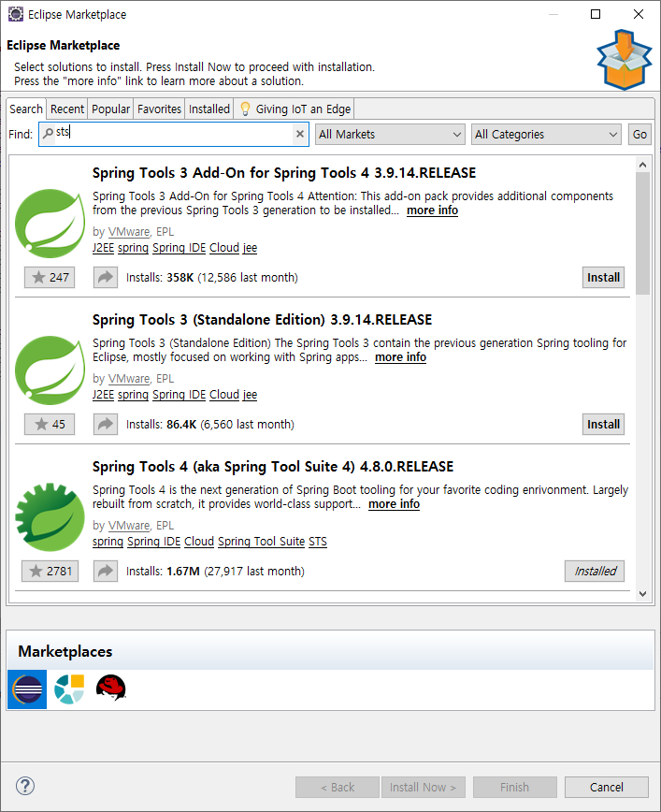Open VMware link under Spring Tools 3 Standalone
The image size is (661, 812).
(x=129, y=379)
